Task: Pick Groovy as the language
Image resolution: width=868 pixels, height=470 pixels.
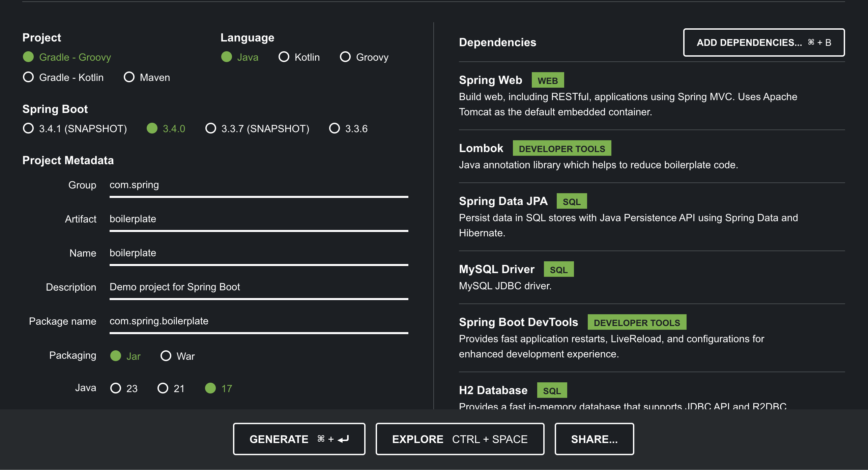Action: click(345, 57)
